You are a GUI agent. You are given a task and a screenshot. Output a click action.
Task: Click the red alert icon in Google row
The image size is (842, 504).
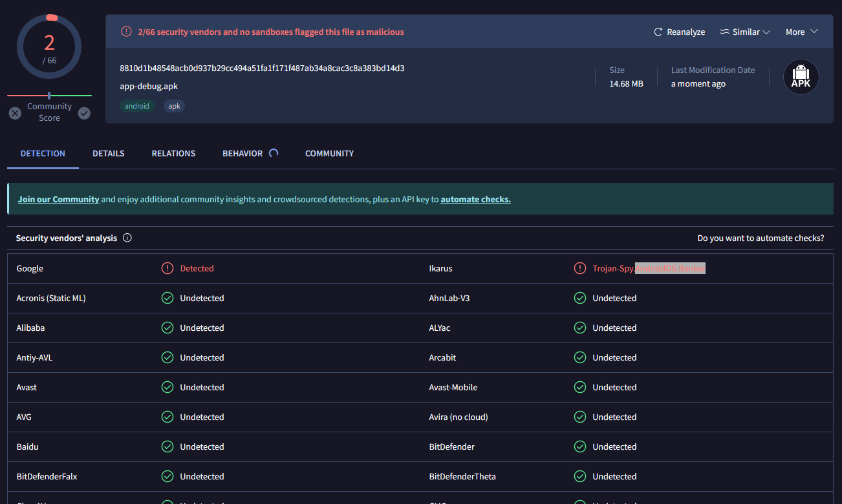click(167, 268)
